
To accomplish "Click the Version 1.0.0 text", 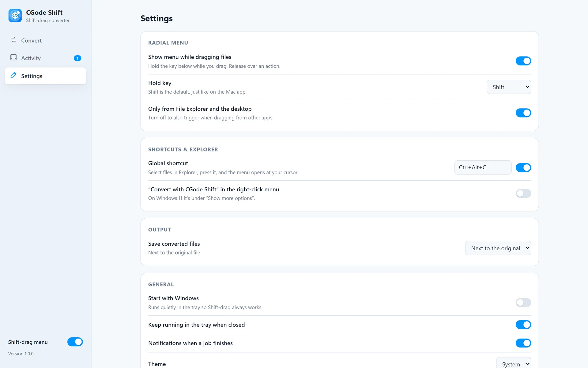I will click(21, 354).
